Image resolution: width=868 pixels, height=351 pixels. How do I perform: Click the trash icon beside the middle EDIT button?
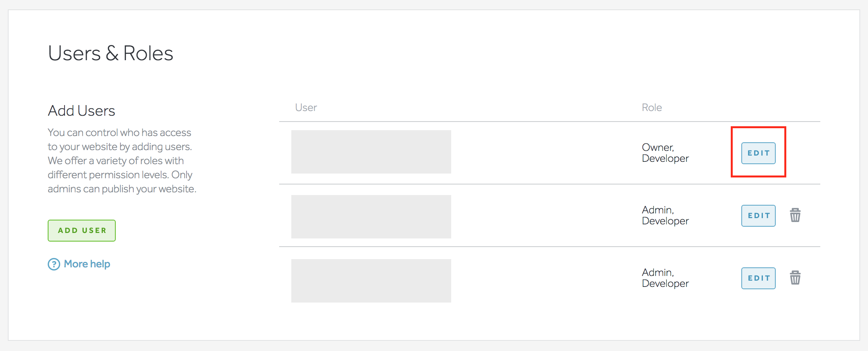pos(796,215)
